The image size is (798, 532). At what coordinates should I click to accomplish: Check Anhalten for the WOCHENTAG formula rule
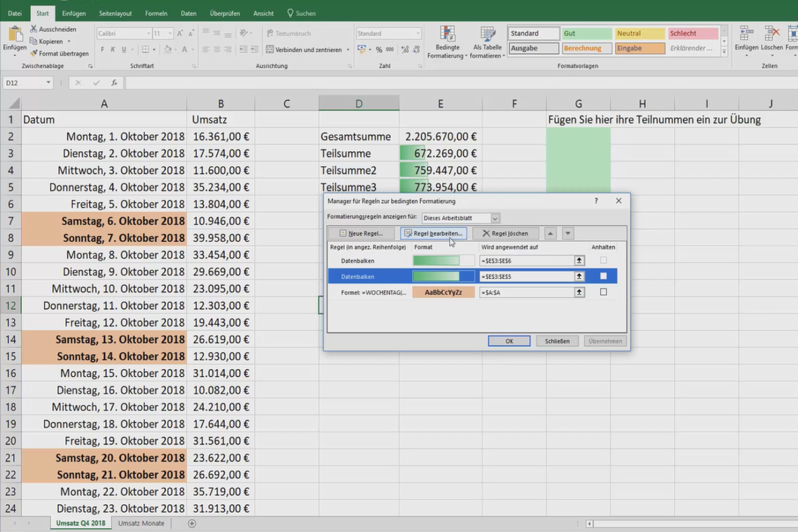[603, 292]
